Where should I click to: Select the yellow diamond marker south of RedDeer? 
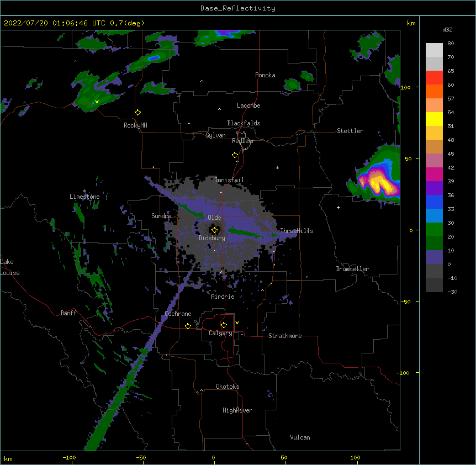235,155
